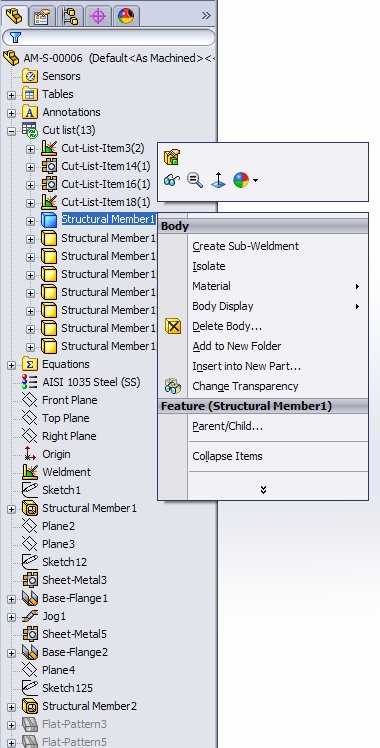Click the Appearances color ball
The width and height of the screenshot is (380, 748).
click(x=241, y=180)
